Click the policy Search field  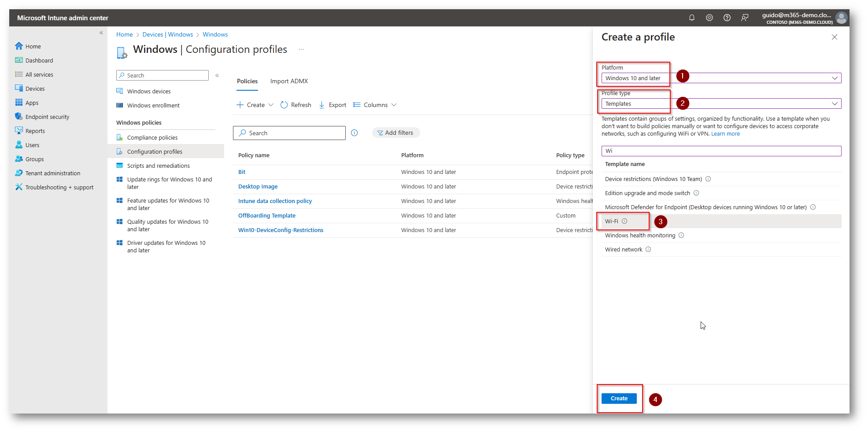pyautogui.click(x=289, y=133)
